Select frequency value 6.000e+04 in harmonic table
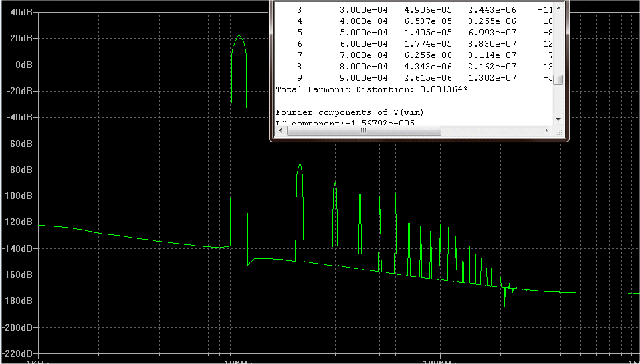The width and height of the screenshot is (640, 364). click(364, 43)
